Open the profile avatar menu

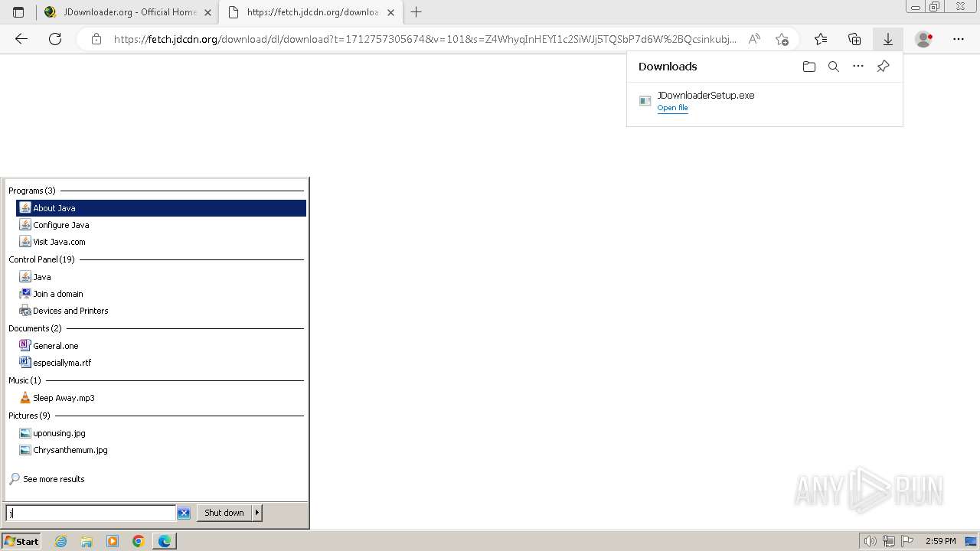(924, 39)
